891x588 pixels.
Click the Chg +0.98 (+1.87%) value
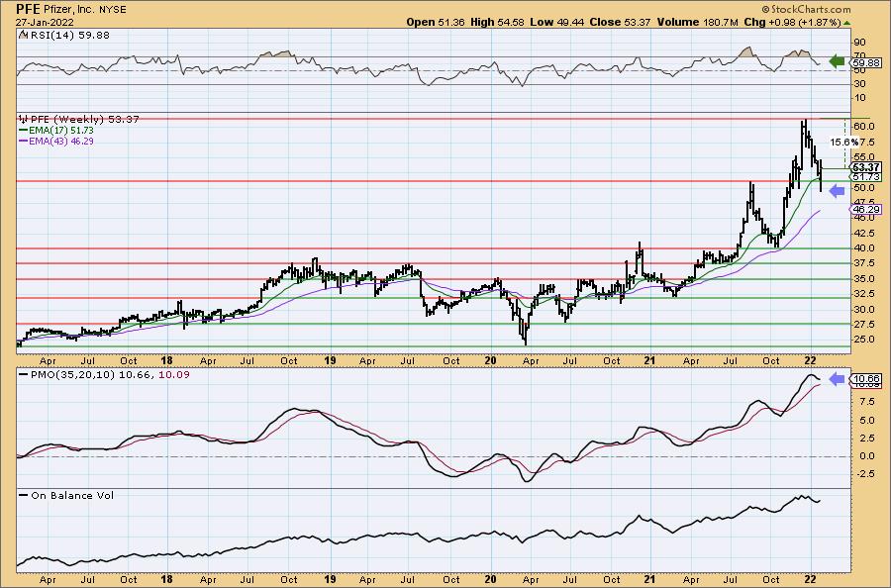click(792, 22)
